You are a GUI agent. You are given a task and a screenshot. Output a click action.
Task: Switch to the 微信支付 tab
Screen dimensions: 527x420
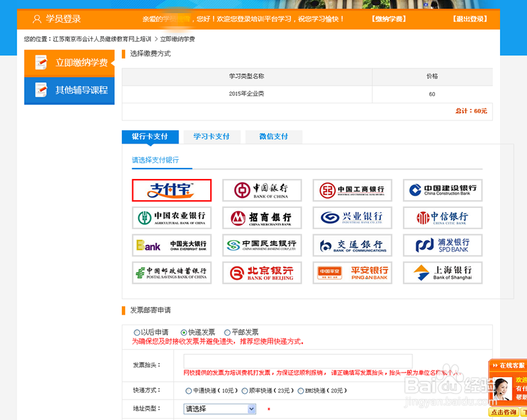[273, 136]
